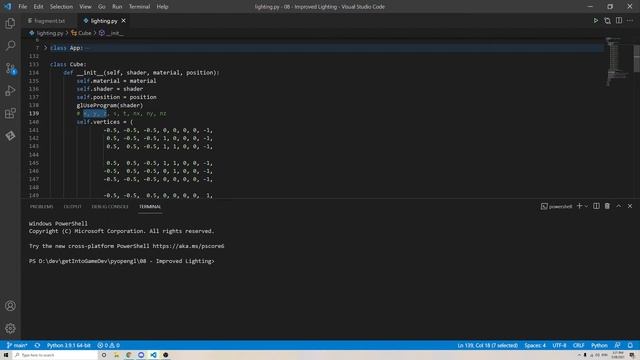Click the VS Code icon in taskbar
Screen dimensions: 640x360
[153, 355]
